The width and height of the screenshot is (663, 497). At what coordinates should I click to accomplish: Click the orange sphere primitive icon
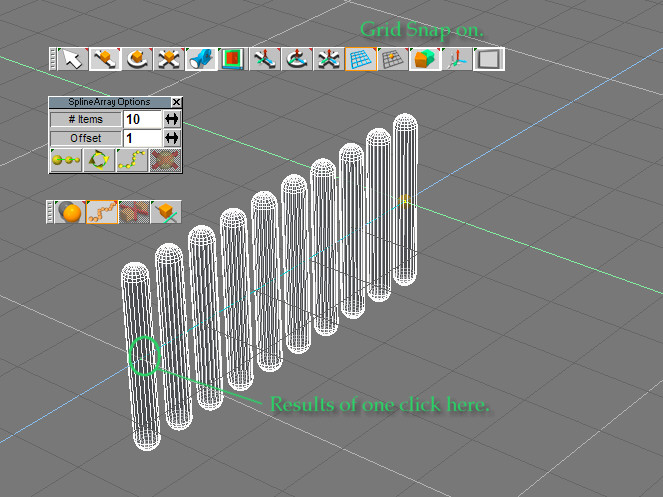(68, 212)
